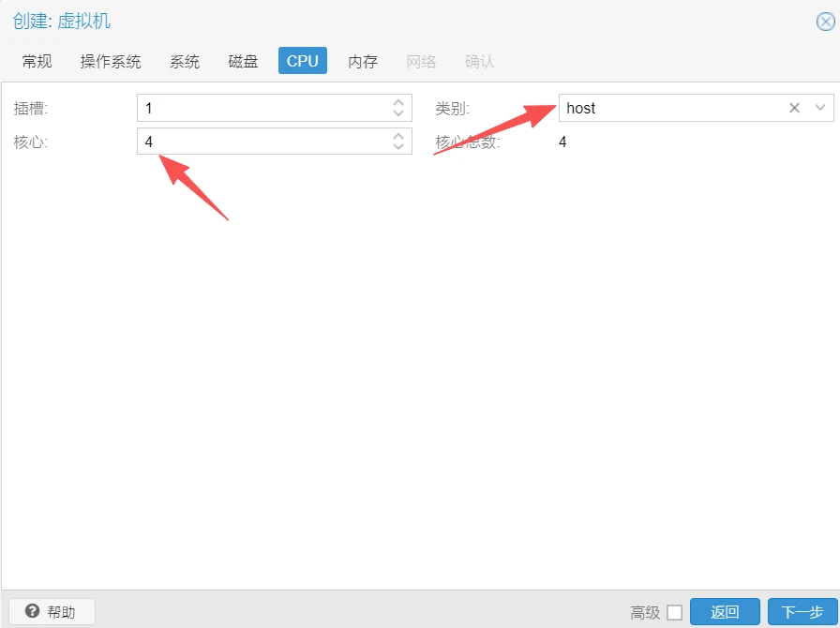Decrease 插槽 value with down arrow
The height and width of the screenshot is (628, 840).
click(398, 113)
